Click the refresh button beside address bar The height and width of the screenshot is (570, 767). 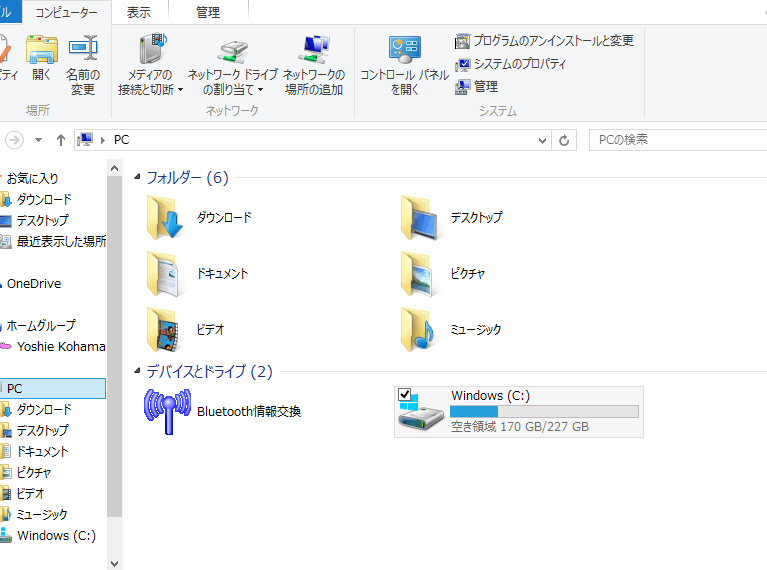[565, 140]
